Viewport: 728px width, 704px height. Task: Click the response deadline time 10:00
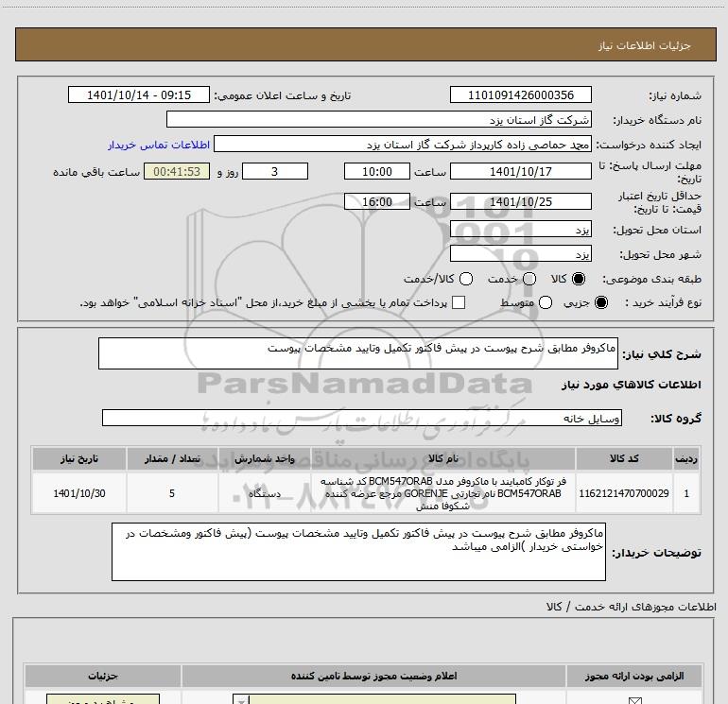point(377,171)
